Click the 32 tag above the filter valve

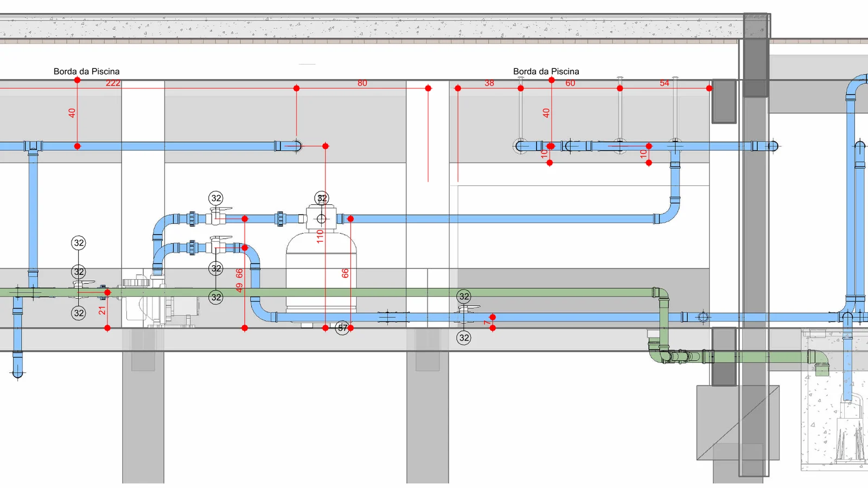[322, 198]
